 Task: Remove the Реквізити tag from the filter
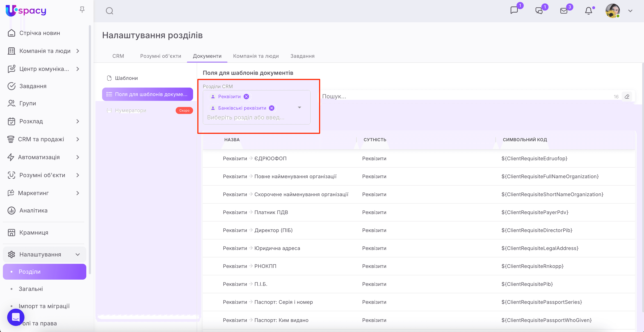point(246,97)
